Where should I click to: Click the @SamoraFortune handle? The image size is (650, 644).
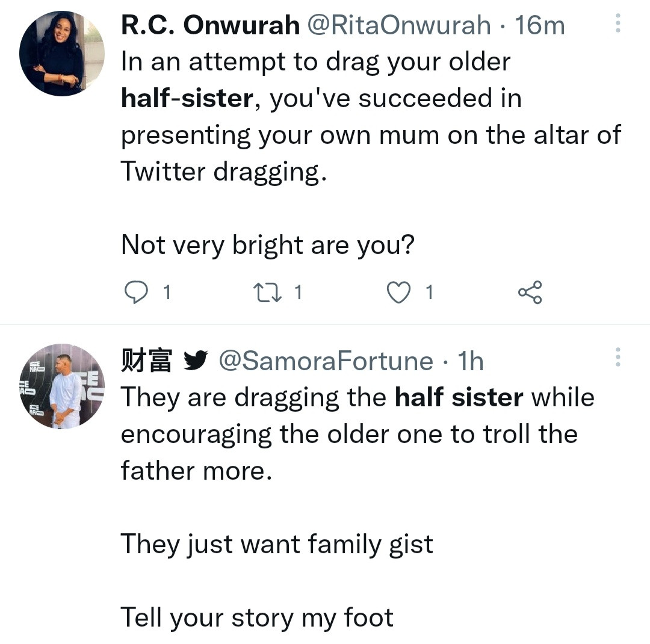point(325,361)
